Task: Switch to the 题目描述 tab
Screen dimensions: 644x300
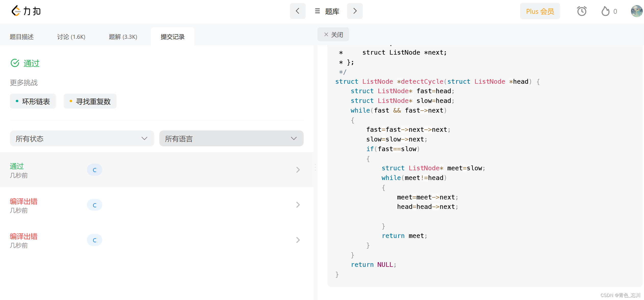Action: pos(22,37)
